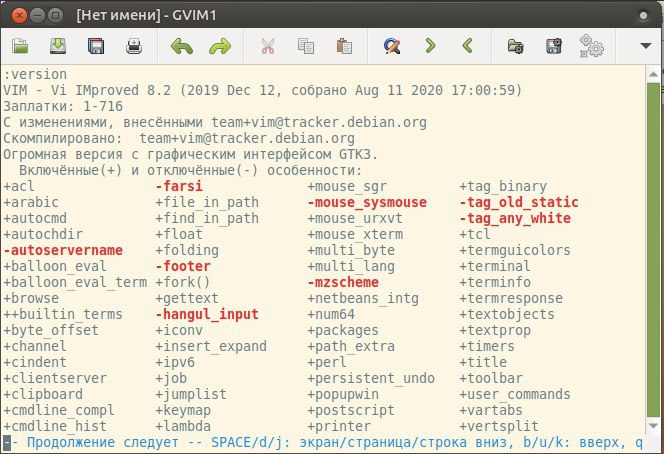The width and height of the screenshot is (664, 454).
Task: Find next with the green right chevron
Action: pos(430,45)
